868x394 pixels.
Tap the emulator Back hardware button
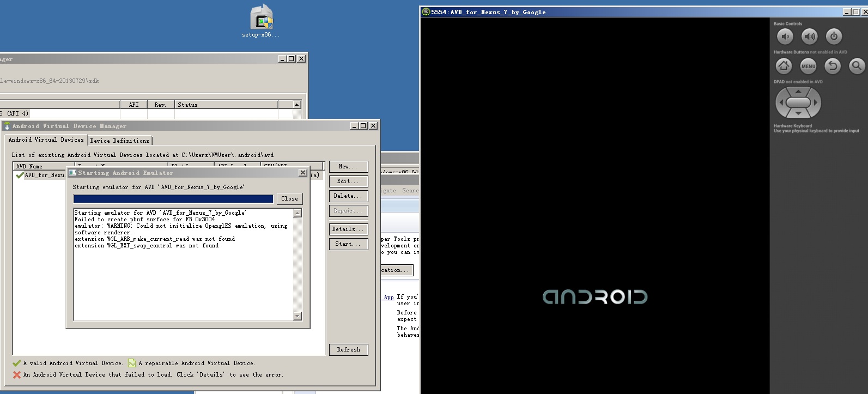click(833, 66)
